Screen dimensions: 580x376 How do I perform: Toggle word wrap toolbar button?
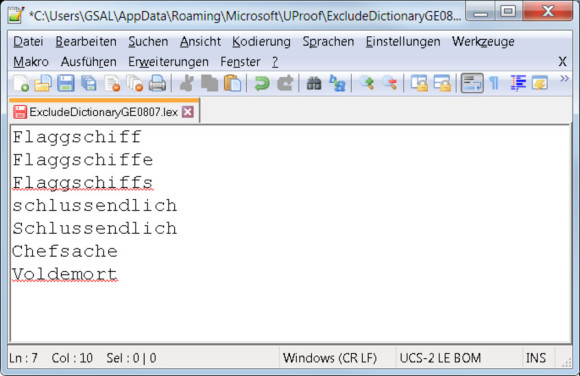click(472, 83)
